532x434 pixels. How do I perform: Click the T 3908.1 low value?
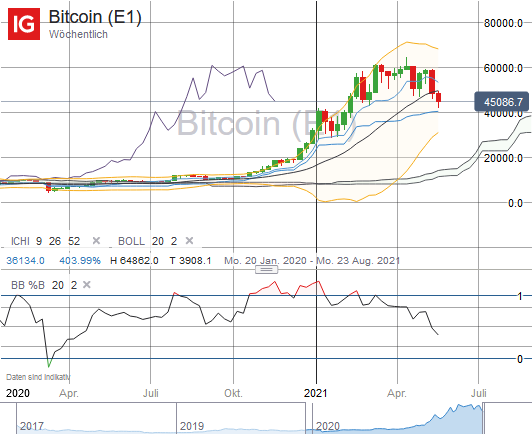point(190,261)
